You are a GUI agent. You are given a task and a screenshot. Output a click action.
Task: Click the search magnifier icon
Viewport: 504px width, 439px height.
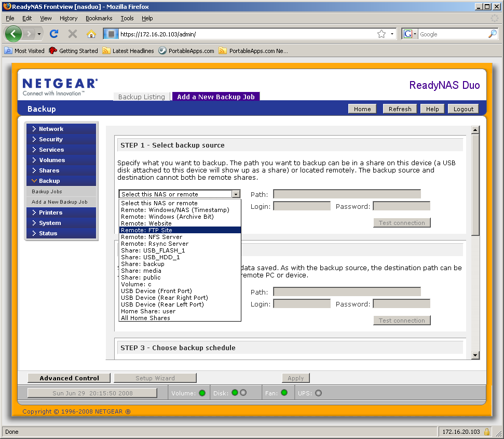coord(493,34)
